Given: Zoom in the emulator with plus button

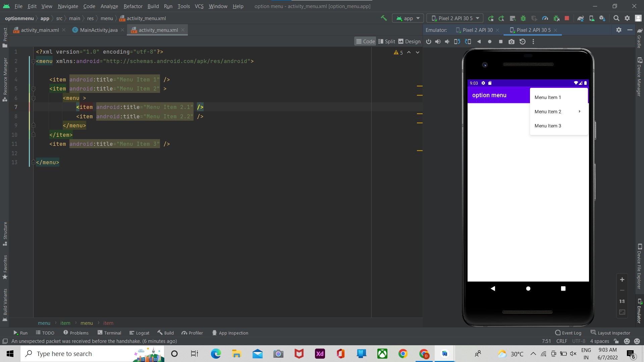Looking at the screenshot, I should tap(622, 280).
